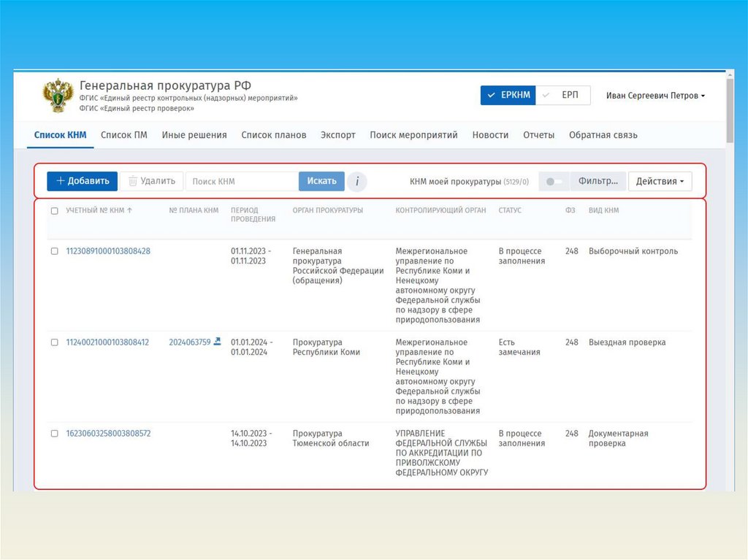Screen dimensions: 748x560
Task: Switch to the Список ПМ tab
Action: click(x=124, y=135)
